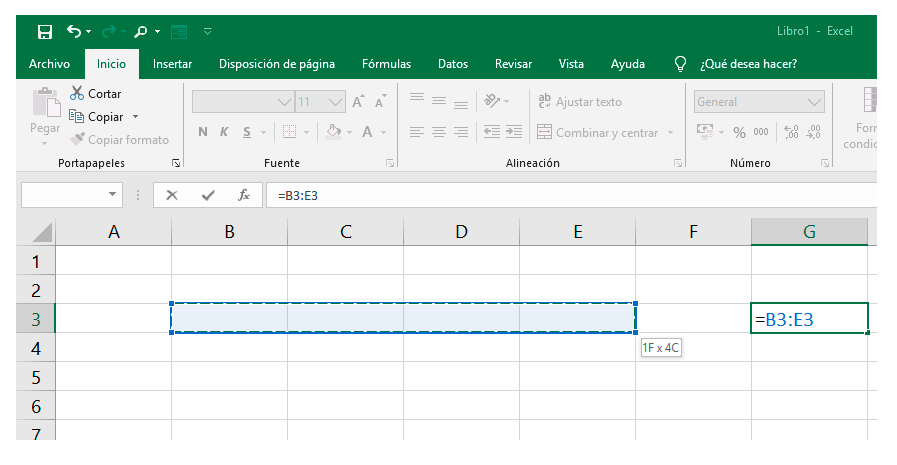
Task: Click Combinar y centrar button
Action: point(598,132)
